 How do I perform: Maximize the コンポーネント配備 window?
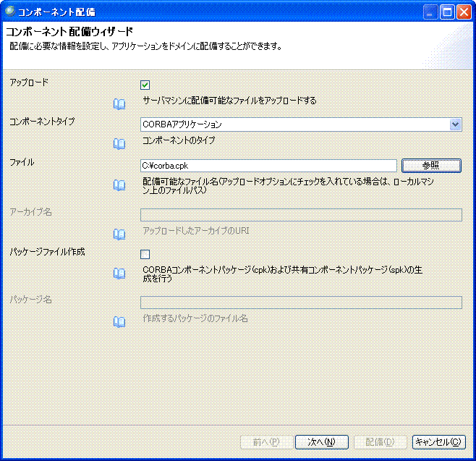click(x=447, y=12)
